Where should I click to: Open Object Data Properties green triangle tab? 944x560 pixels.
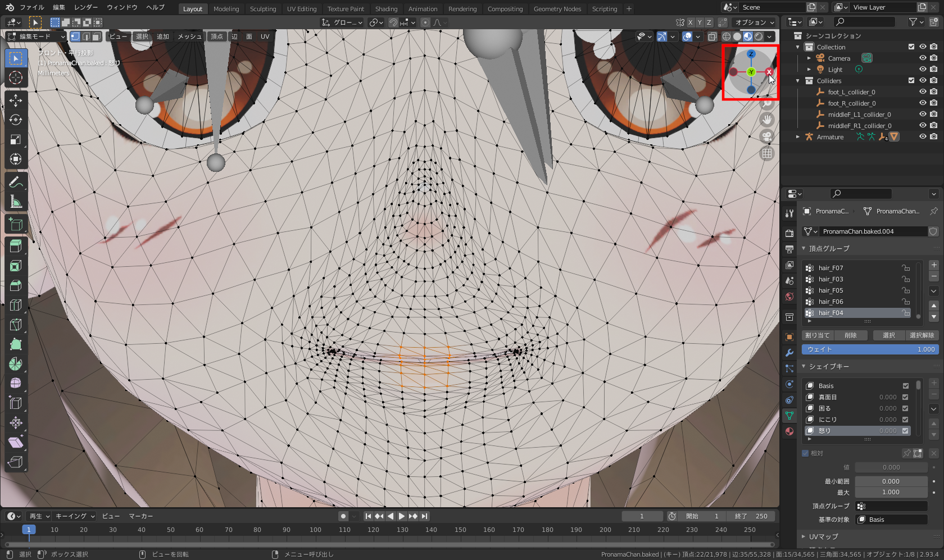click(789, 416)
